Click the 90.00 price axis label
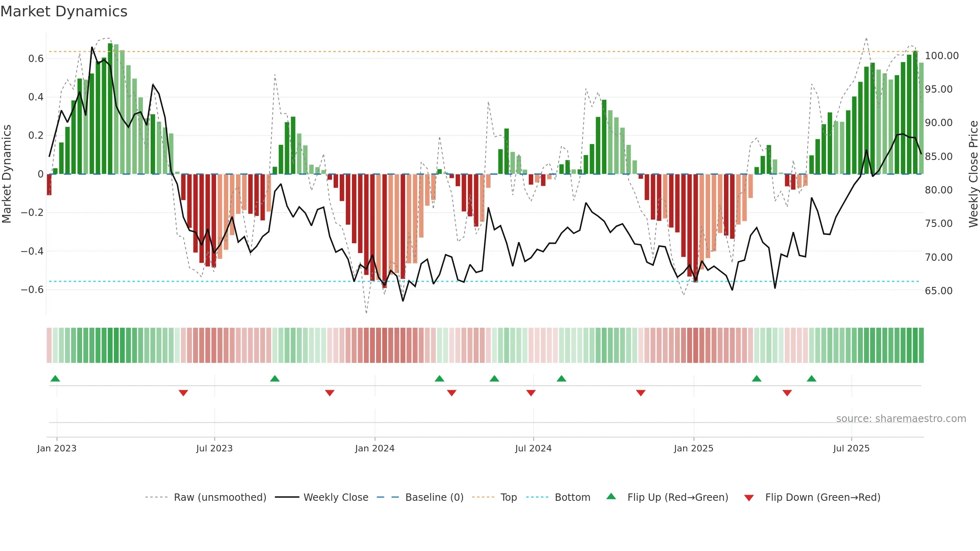Screen dimensions: 980x551 pyautogui.click(x=939, y=122)
